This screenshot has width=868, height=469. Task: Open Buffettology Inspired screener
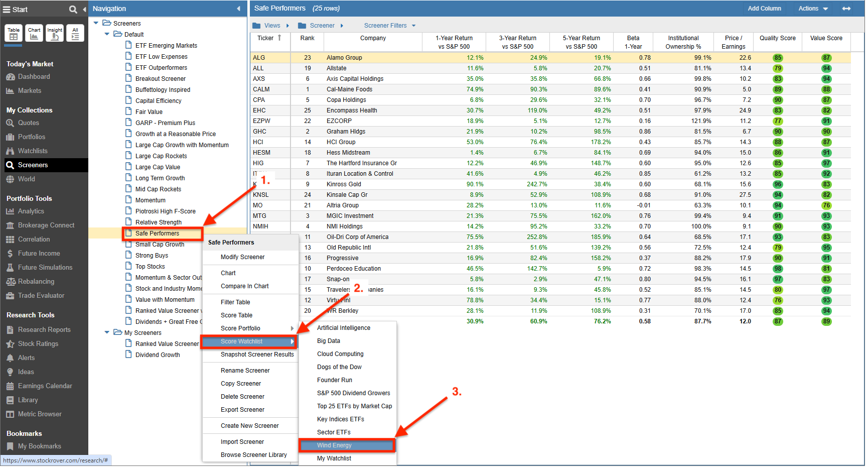tap(163, 90)
